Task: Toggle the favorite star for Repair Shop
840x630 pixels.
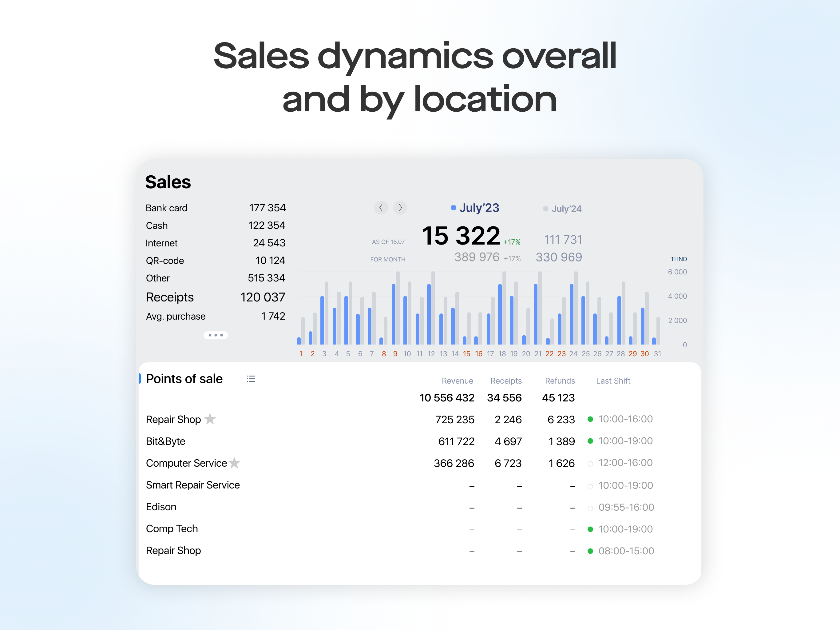Action: click(210, 419)
